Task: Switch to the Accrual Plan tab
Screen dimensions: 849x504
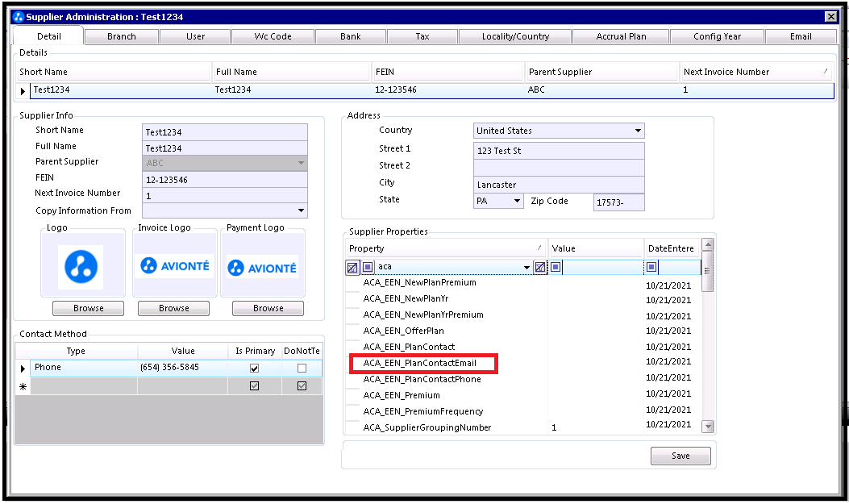Action: coord(621,36)
